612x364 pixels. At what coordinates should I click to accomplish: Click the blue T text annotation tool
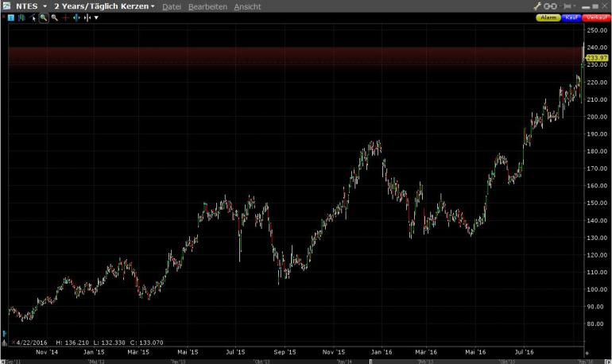(x=11, y=17)
